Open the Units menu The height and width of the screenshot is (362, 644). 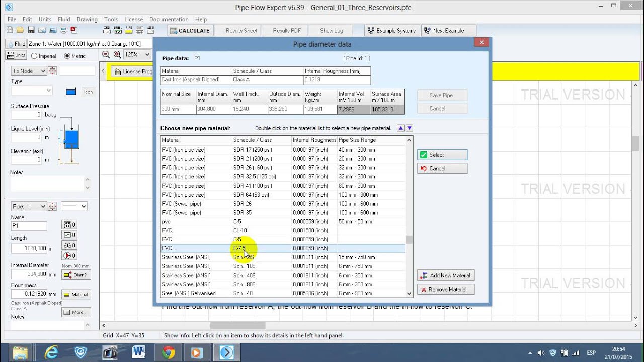point(45,19)
